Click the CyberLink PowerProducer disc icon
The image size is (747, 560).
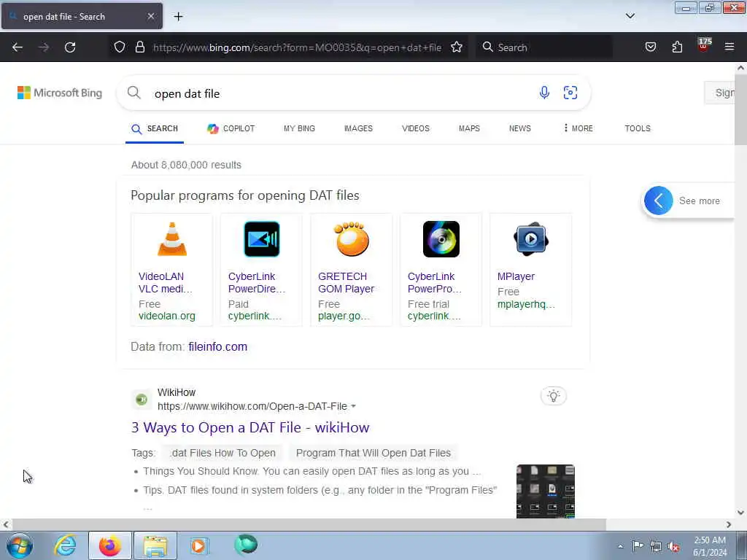(x=441, y=239)
